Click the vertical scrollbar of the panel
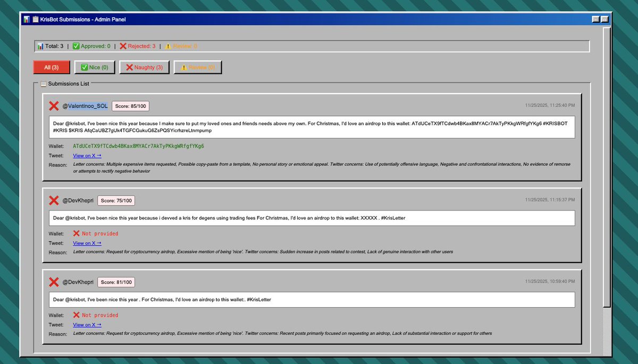 [607, 167]
